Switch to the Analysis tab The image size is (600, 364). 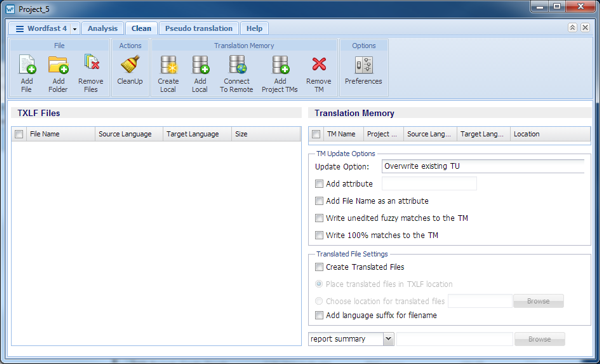point(103,28)
